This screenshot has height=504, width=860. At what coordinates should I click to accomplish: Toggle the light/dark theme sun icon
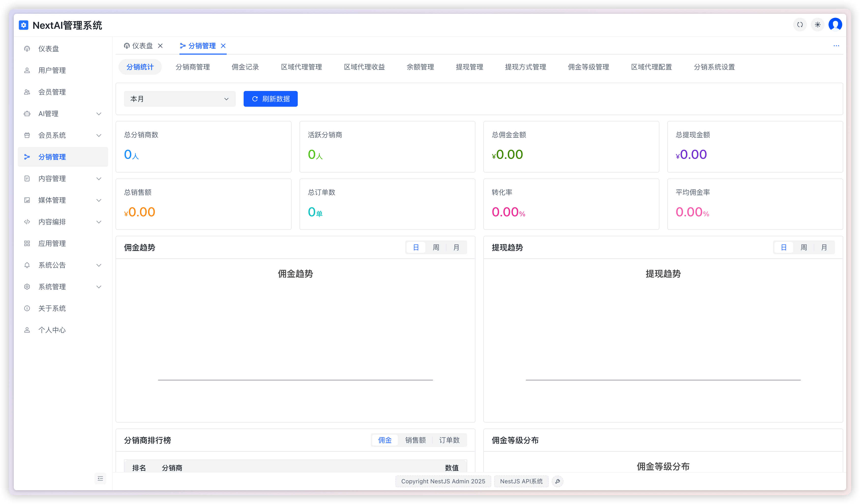pyautogui.click(x=817, y=25)
